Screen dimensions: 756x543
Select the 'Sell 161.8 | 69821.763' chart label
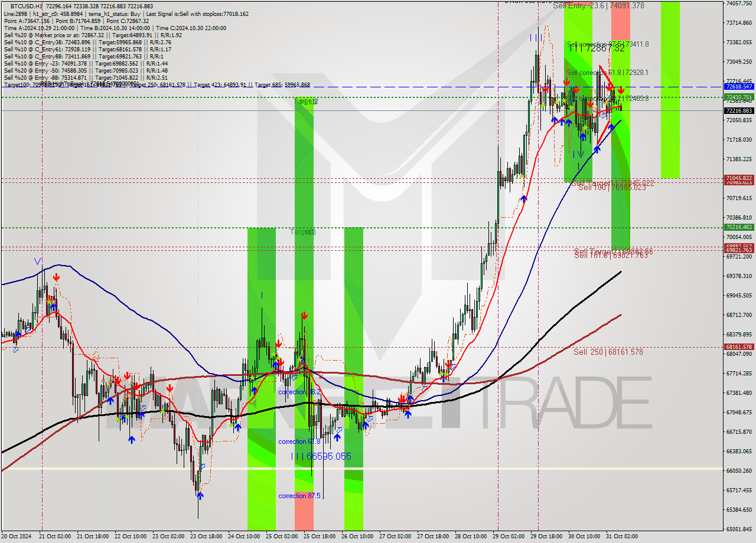coord(611,256)
